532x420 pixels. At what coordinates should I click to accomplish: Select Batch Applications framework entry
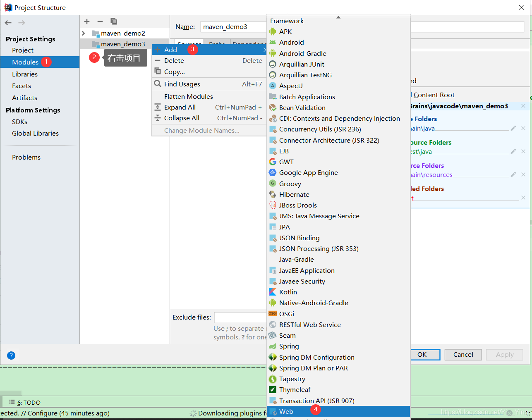click(x=338, y=97)
